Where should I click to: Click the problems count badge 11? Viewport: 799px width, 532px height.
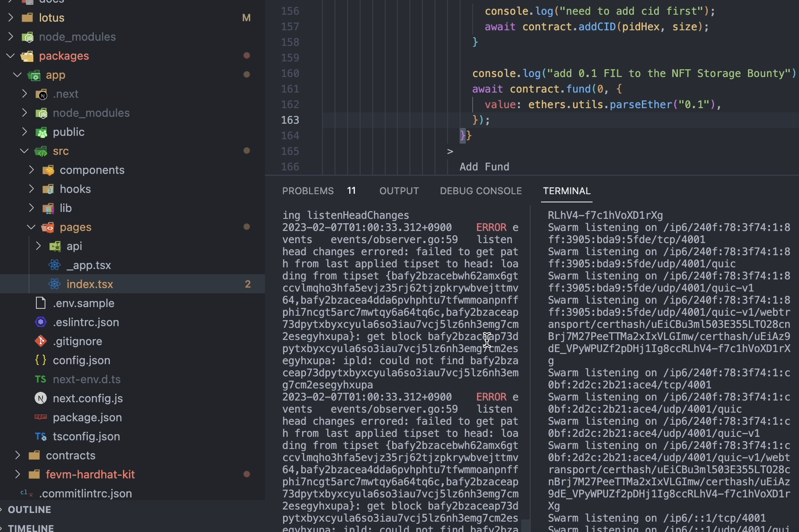(x=351, y=191)
